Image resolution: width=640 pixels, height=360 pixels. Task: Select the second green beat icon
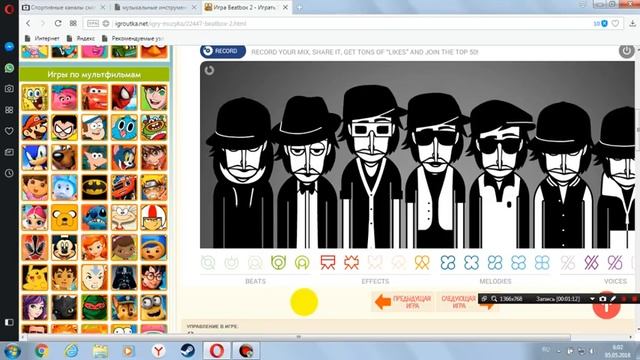tap(302, 262)
